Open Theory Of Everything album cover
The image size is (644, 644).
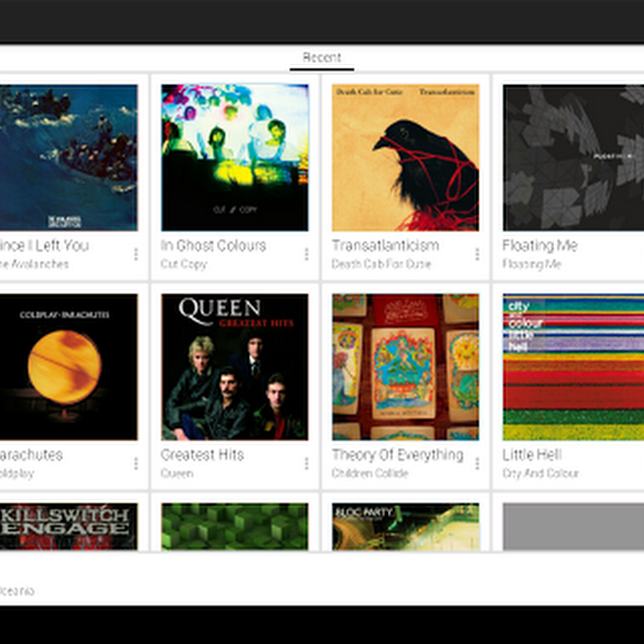click(406, 367)
